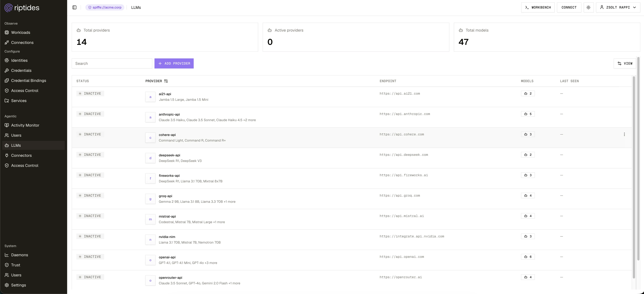This screenshot has width=644, height=294.
Task: Click the groq-api letter avatar
Action: (x=150, y=199)
